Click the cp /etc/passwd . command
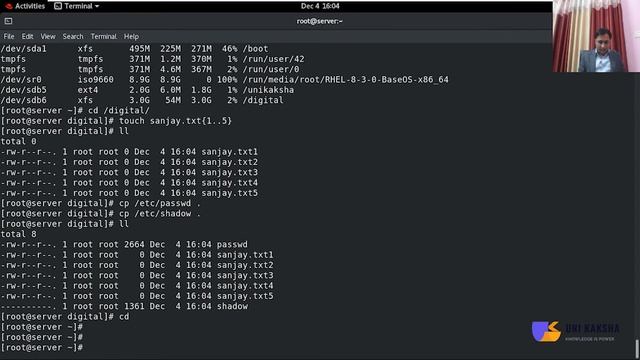This screenshot has width=640, height=360. click(x=160, y=203)
